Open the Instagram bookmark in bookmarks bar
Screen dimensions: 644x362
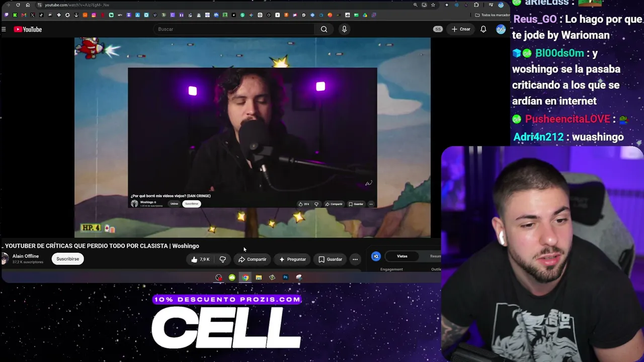tap(94, 15)
